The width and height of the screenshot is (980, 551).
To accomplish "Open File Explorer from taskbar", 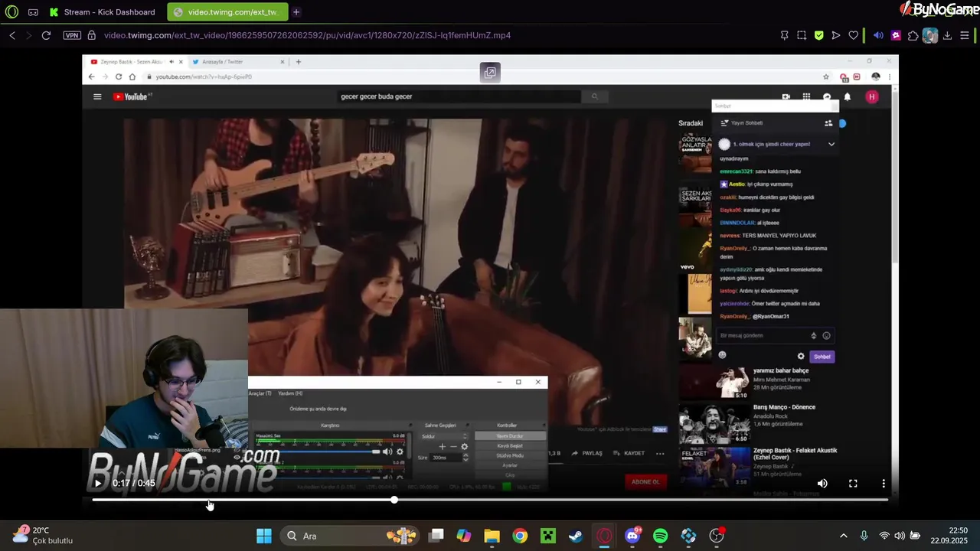I will [x=492, y=536].
